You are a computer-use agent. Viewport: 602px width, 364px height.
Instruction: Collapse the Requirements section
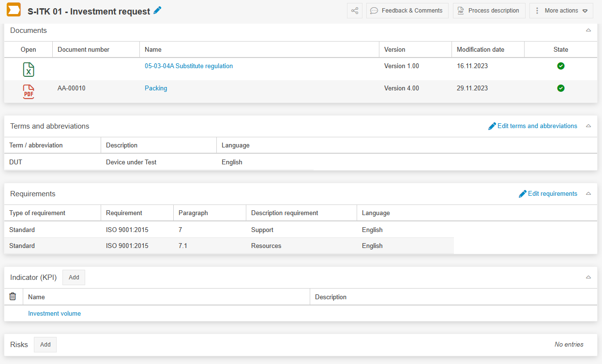tap(588, 194)
